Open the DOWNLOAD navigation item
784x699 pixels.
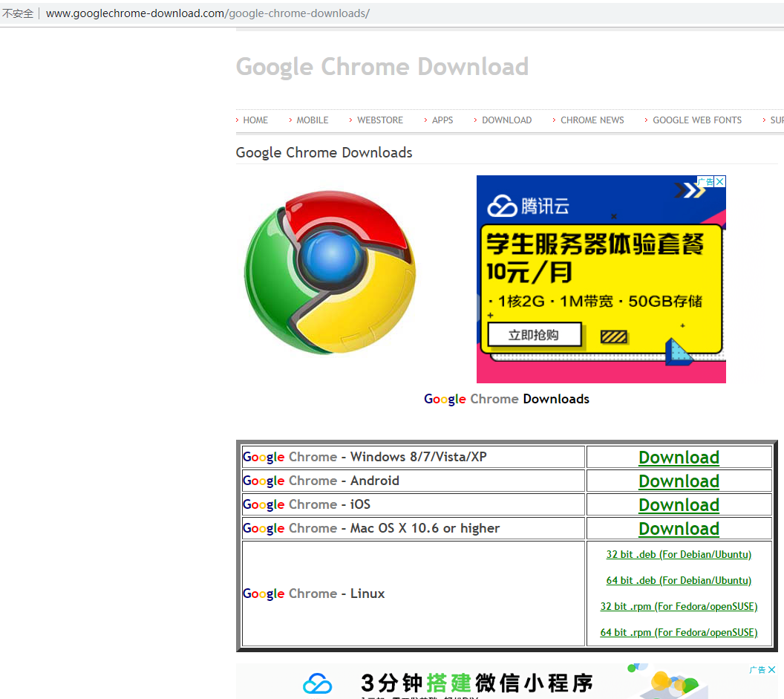point(506,120)
